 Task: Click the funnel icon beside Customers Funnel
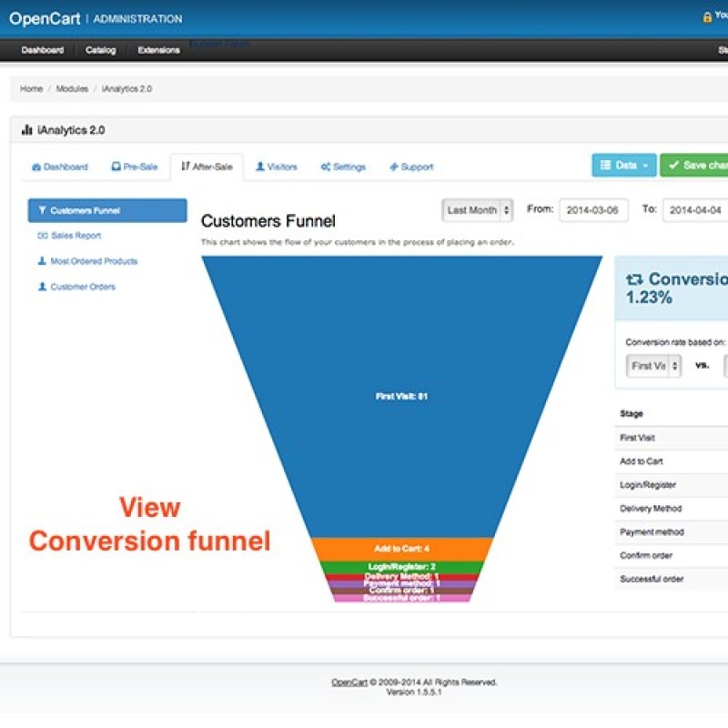pyautogui.click(x=42, y=211)
